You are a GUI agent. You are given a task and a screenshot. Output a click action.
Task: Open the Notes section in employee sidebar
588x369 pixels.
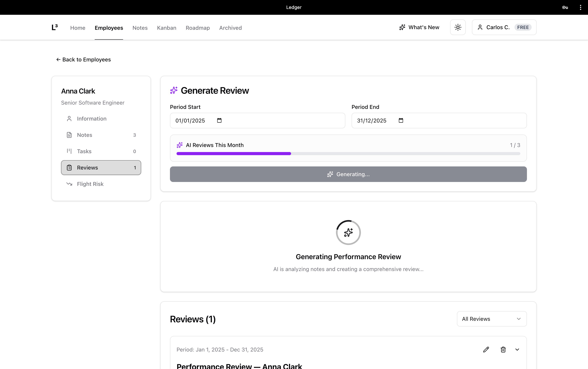[x=84, y=135]
